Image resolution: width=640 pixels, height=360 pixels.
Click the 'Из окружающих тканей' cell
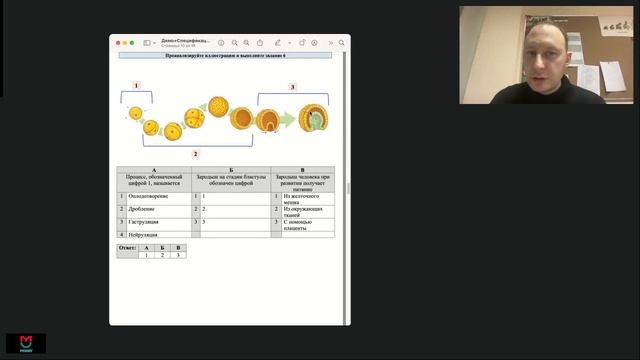click(308, 211)
